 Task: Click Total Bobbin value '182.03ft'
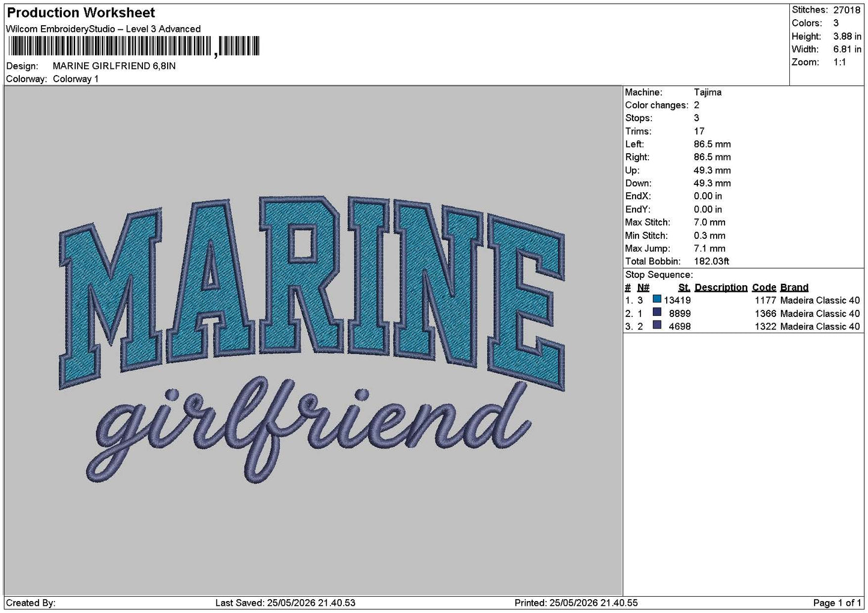(712, 262)
